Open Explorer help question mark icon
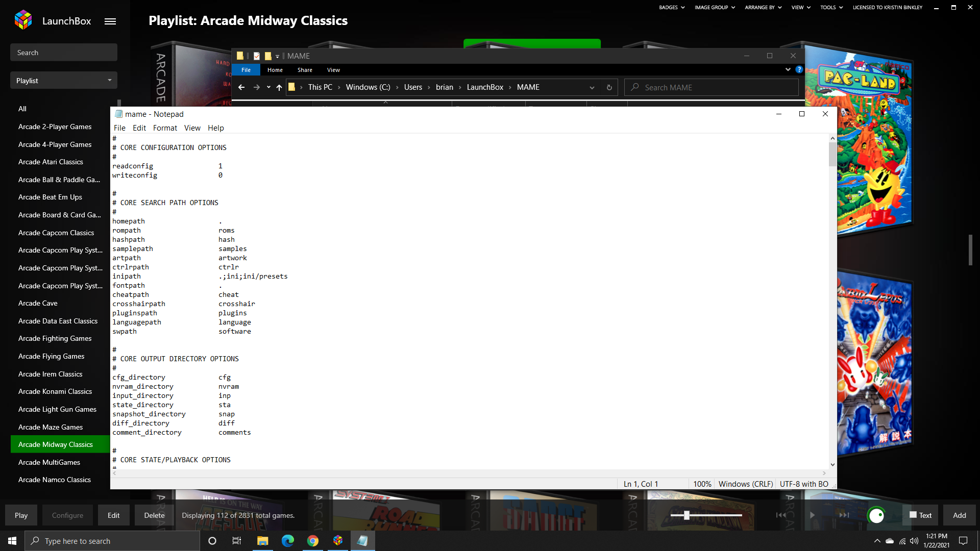 coord(799,69)
